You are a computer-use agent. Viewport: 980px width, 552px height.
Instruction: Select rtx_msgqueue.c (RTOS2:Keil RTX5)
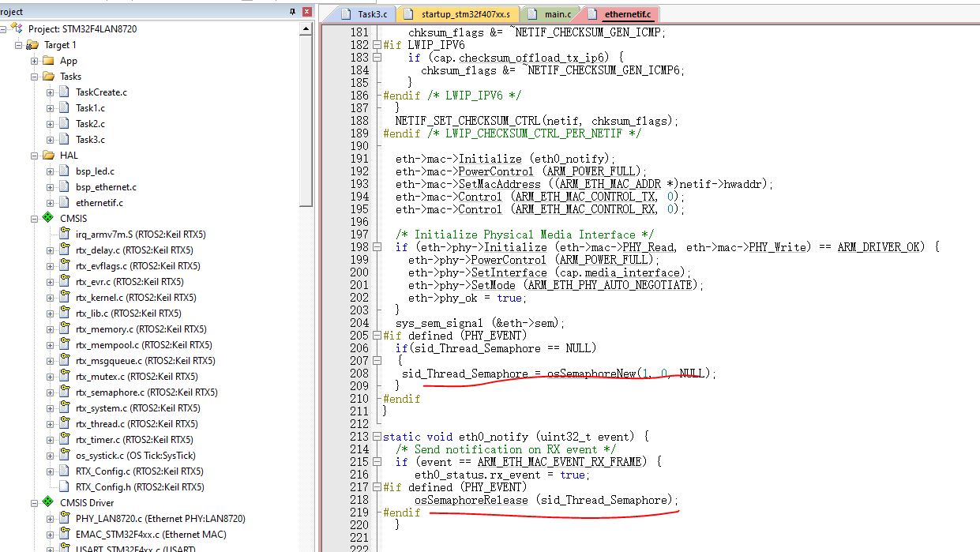pos(145,361)
